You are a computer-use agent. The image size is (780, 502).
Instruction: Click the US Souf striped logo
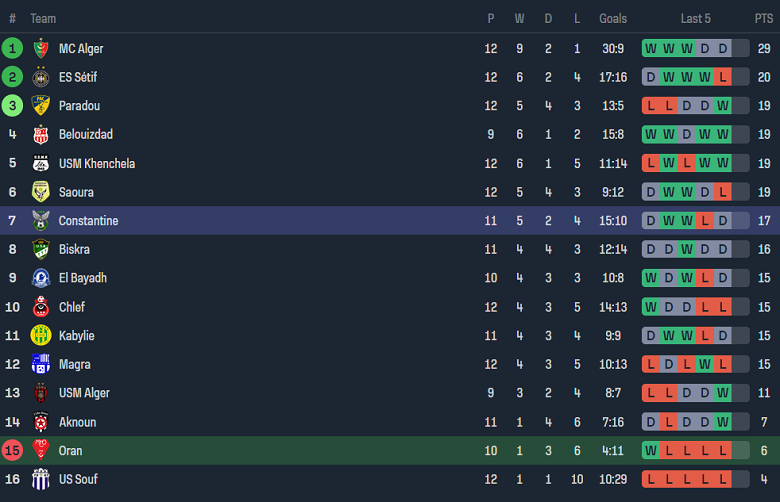tap(41, 479)
